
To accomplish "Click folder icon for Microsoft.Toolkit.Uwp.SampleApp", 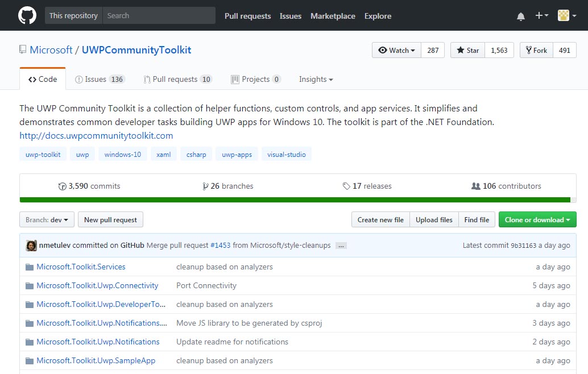I will tap(29, 360).
